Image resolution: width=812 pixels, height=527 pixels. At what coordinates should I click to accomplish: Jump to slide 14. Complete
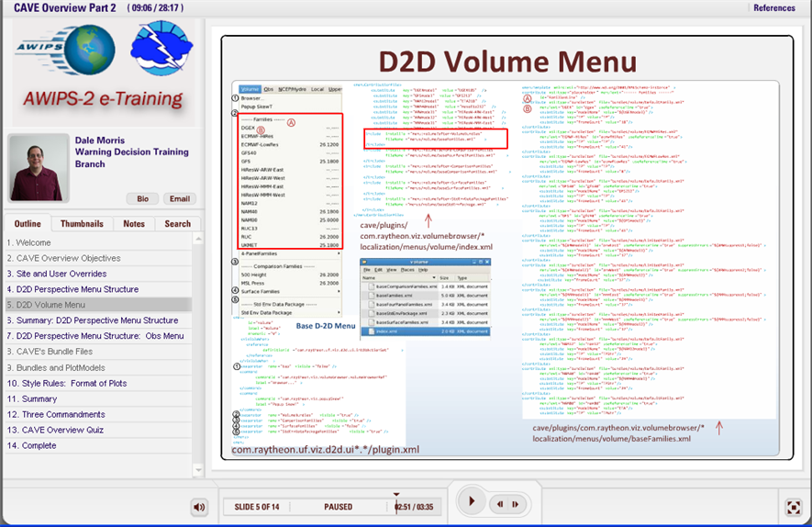click(x=98, y=445)
